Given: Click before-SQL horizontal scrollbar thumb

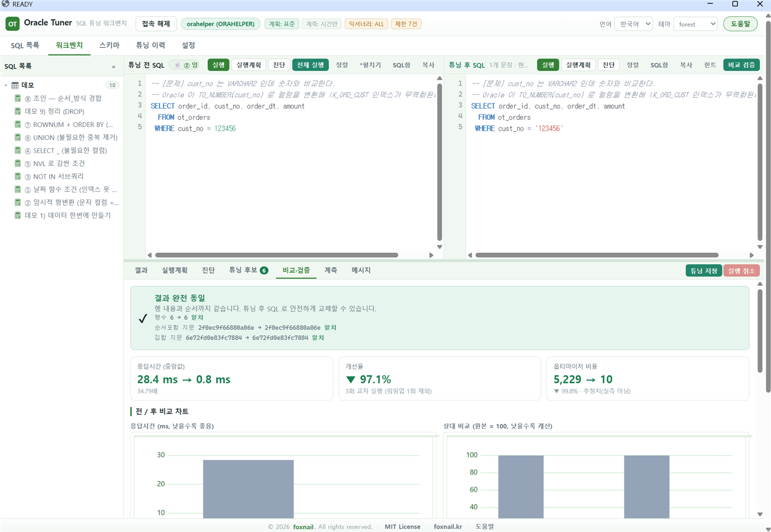Looking at the screenshot, I should click(277, 255).
